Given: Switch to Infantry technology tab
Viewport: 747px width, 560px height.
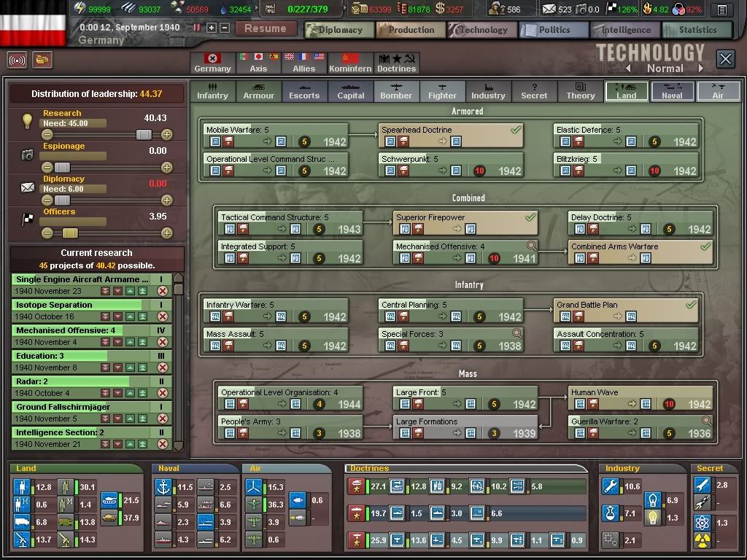Looking at the screenshot, I should click(x=212, y=91).
